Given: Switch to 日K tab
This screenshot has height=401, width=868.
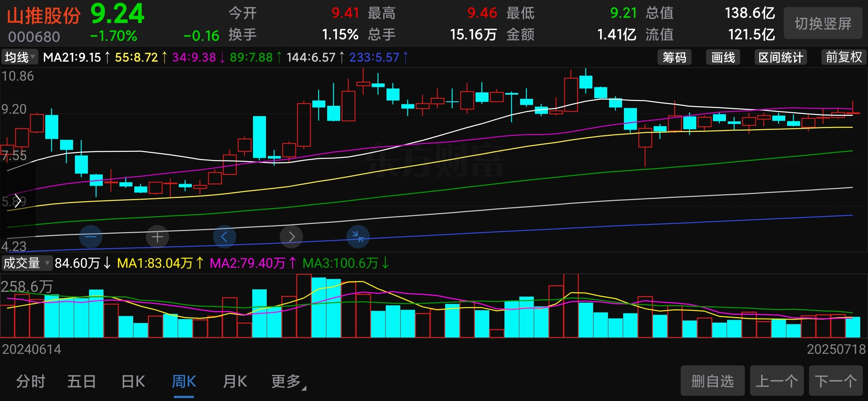Looking at the screenshot, I should [133, 381].
